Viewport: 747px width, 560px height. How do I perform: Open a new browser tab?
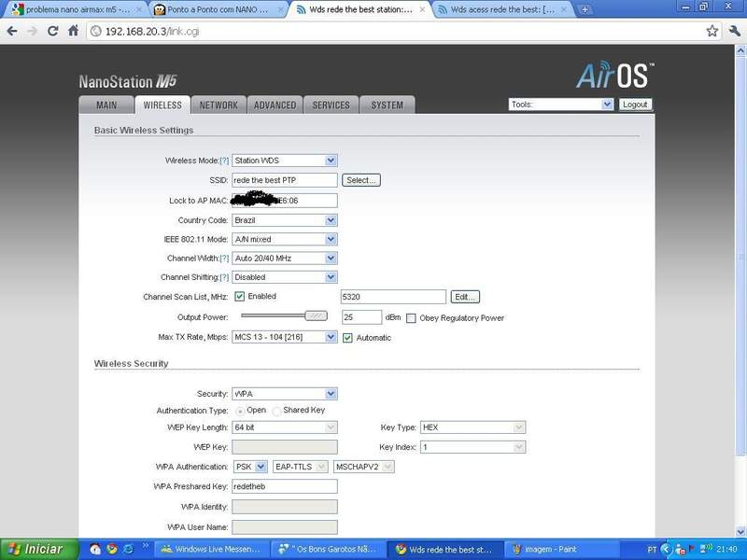point(585,9)
